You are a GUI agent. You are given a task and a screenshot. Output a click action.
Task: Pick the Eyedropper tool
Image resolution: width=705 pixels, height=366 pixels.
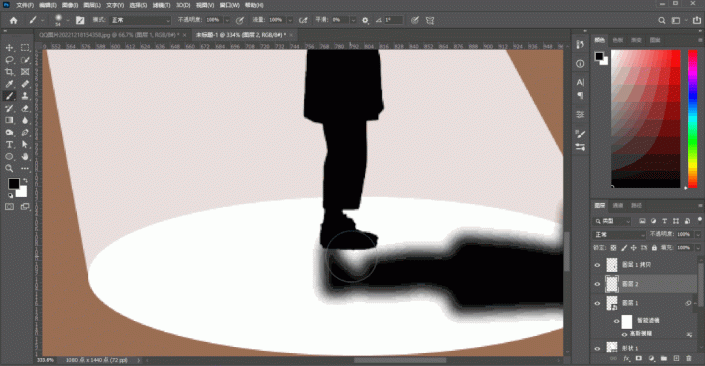tap(9, 84)
